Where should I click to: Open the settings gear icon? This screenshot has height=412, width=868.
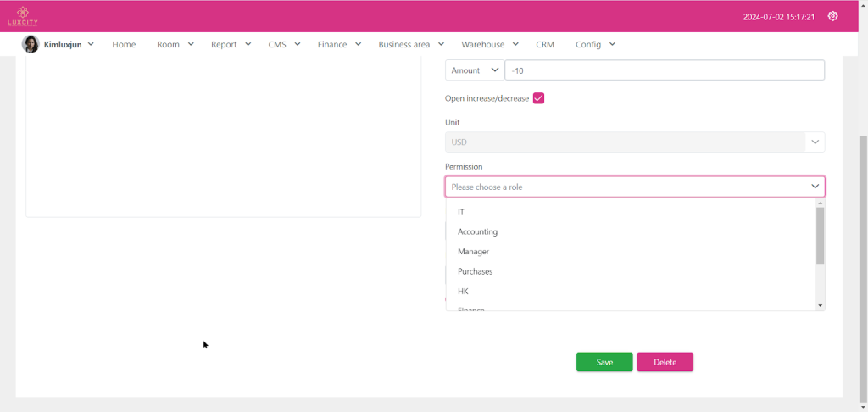click(832, 16)
